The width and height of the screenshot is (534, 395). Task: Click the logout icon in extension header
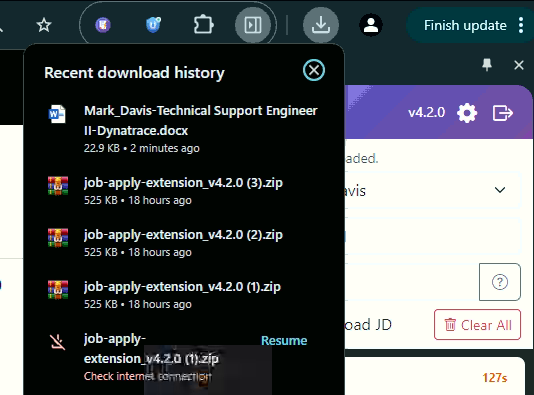503,113
